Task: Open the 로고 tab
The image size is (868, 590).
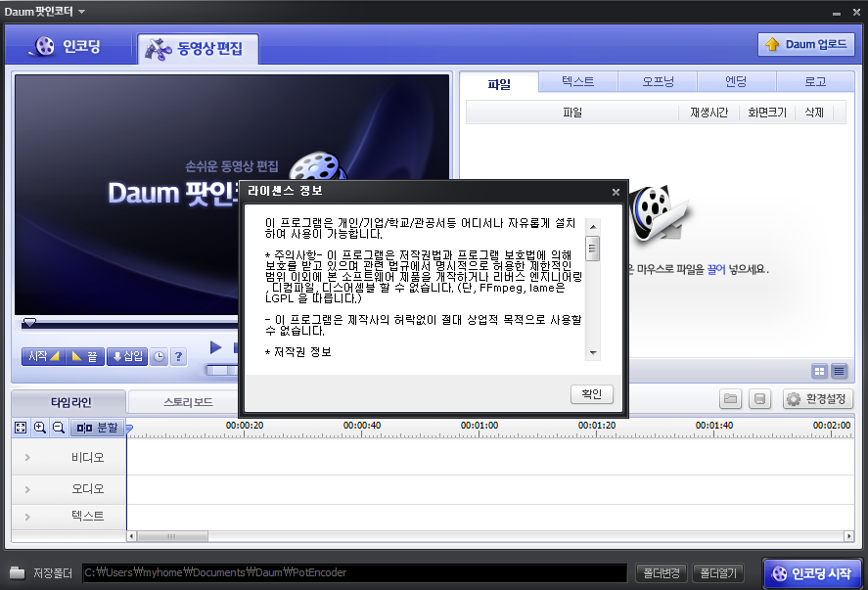Action: 815,82
